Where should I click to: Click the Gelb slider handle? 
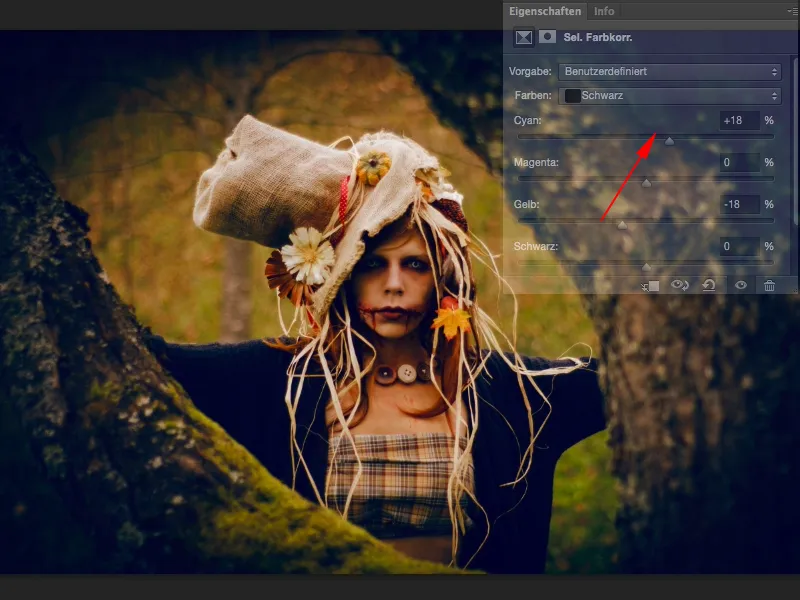pos(622,224)
